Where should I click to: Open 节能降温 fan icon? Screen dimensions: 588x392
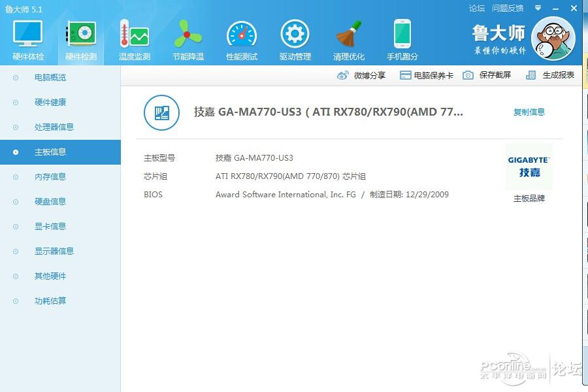click(188, 33)
